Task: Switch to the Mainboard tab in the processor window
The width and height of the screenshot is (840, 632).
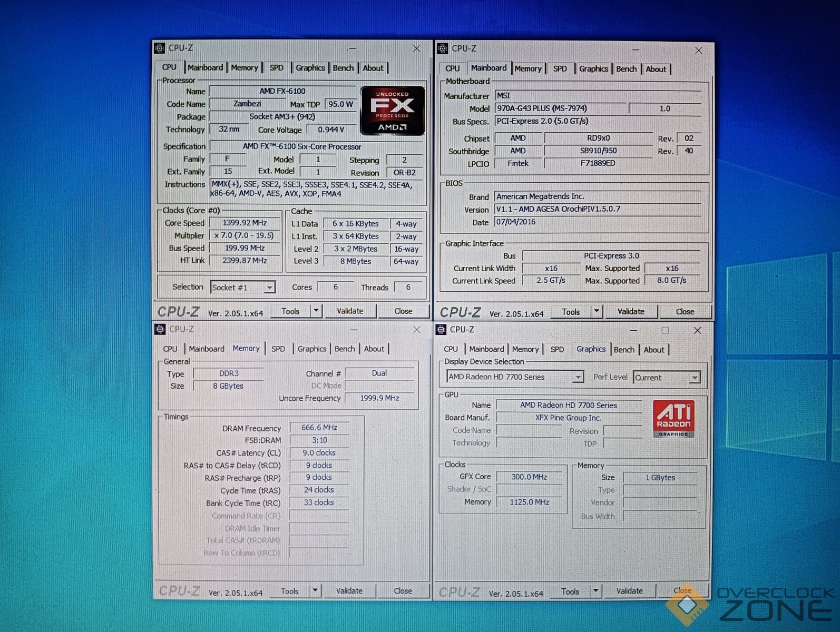Action: point(205,67)
